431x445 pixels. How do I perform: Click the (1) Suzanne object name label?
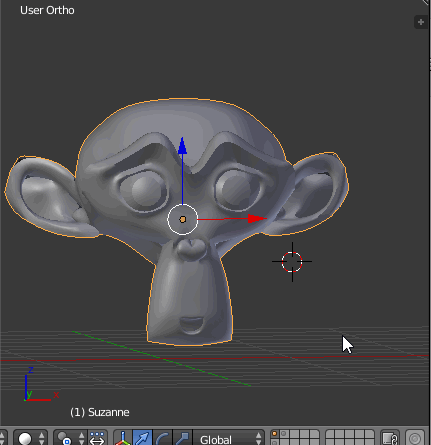(100, 412)
